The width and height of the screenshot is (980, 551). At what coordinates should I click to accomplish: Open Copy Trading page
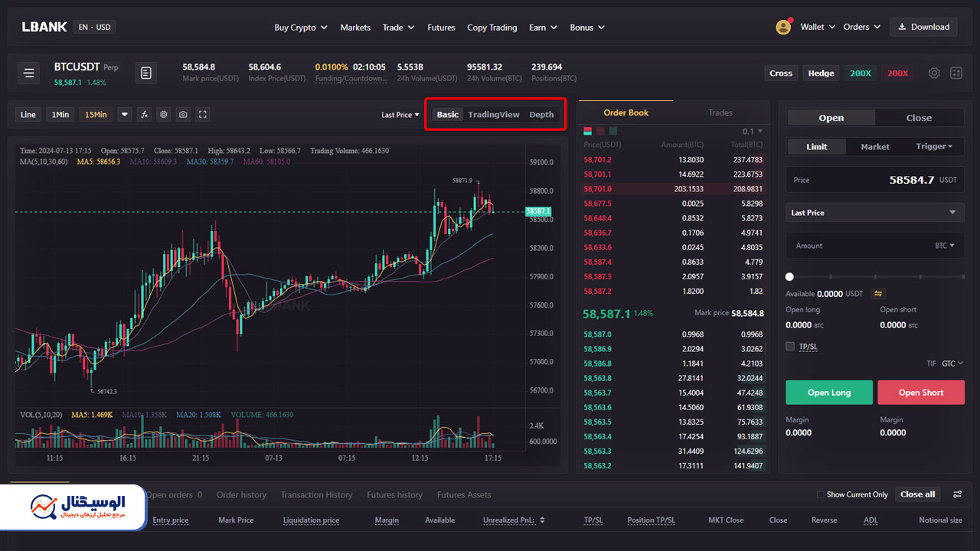[x=492, y=28]
